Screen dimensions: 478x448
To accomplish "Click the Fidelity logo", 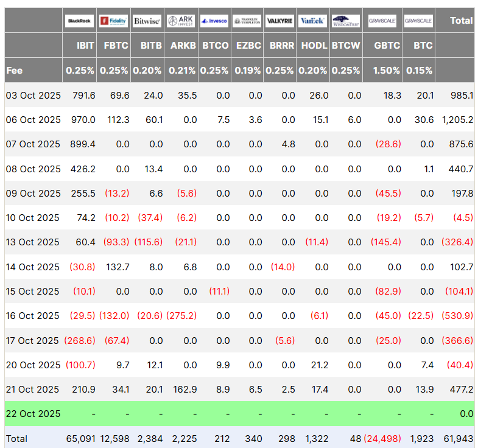I will pyautogui.click(x=113, y=21).
